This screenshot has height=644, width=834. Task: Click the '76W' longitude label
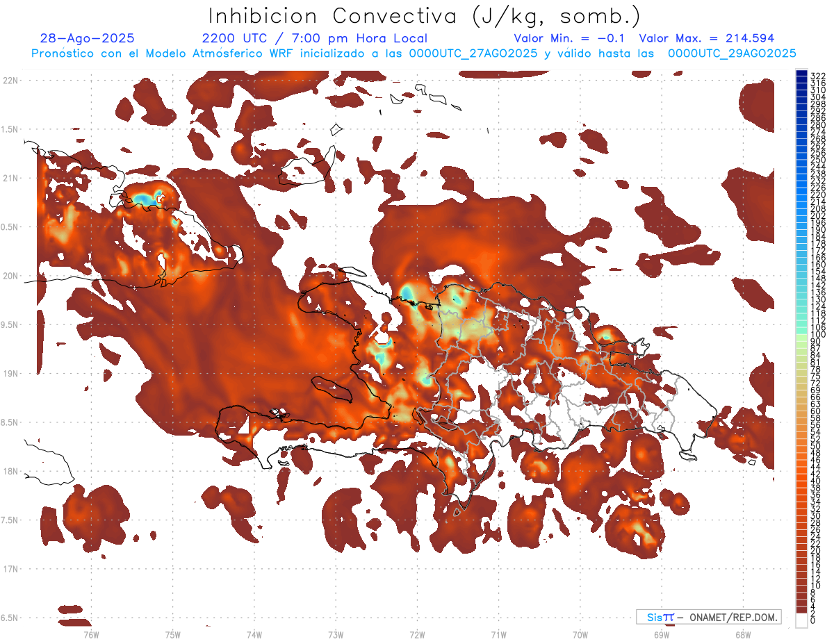(x=91, y=634)
